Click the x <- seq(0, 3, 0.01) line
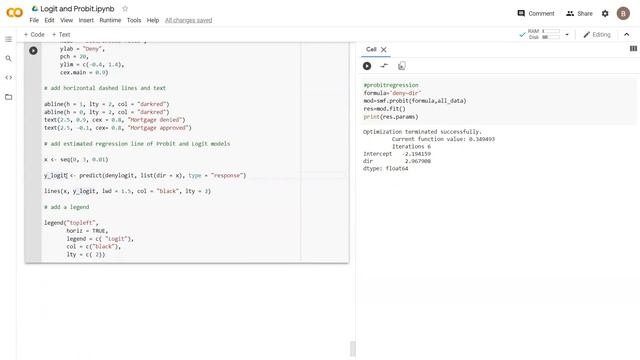The height and width of the screenshot is (360, 640). [x=76, y=160]
